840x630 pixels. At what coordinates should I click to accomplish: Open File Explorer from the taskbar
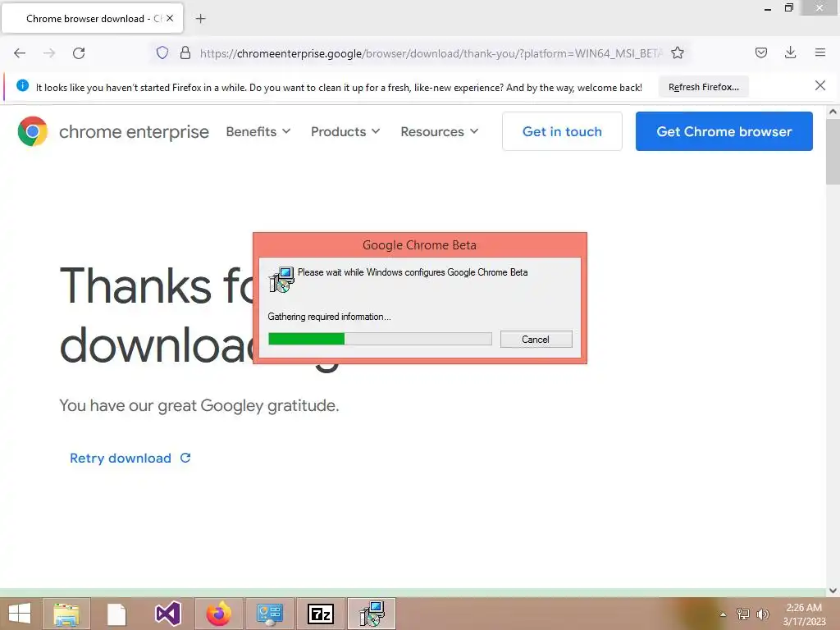pyautogui.click(x=66, y=614)
